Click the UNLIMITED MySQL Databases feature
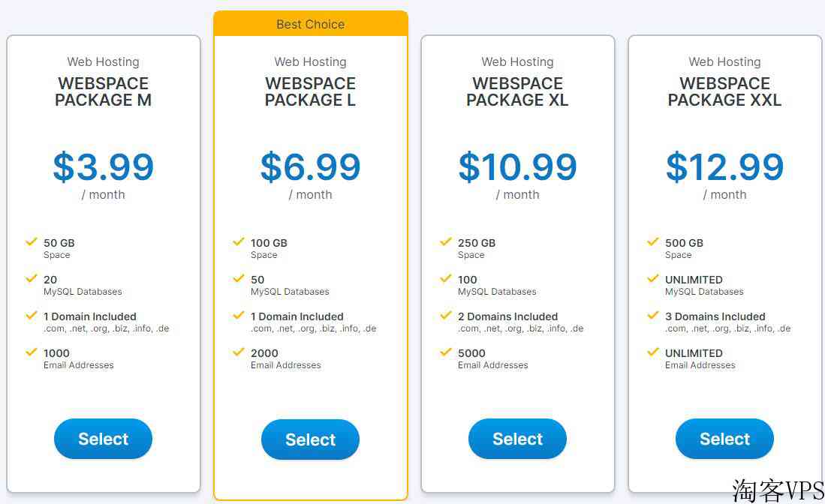 click(x=704, y=285)
